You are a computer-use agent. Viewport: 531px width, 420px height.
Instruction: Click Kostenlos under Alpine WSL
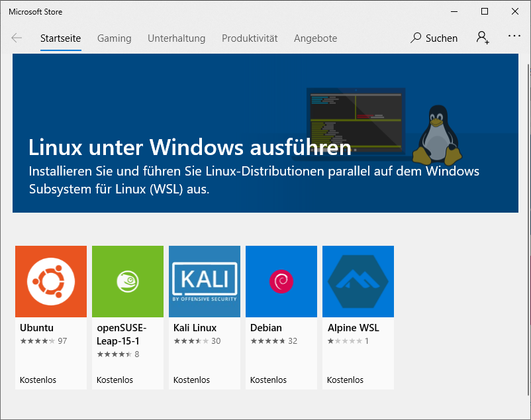[345, 380]
